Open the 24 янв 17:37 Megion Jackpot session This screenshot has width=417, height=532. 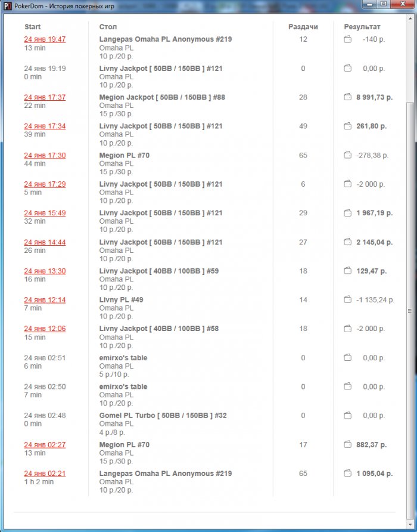[x=45, y=97]
